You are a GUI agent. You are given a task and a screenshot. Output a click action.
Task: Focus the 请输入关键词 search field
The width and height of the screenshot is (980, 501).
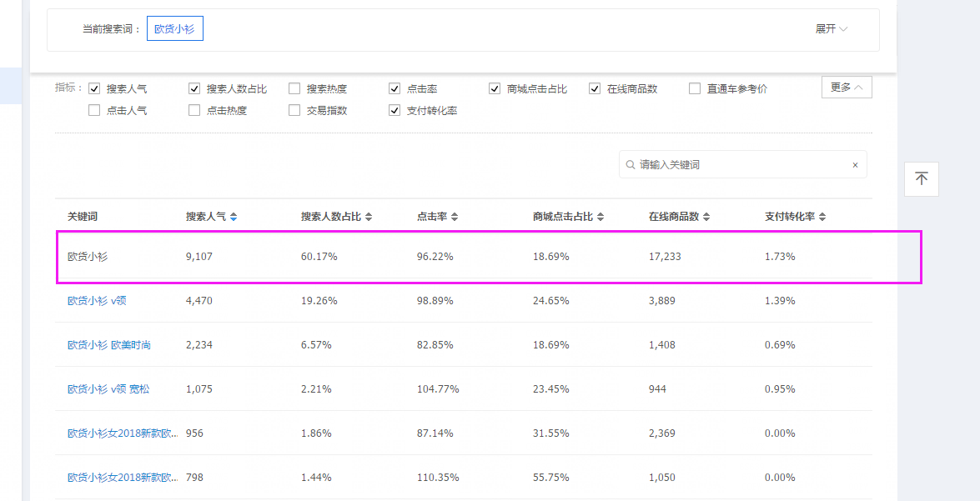point(738,165)
